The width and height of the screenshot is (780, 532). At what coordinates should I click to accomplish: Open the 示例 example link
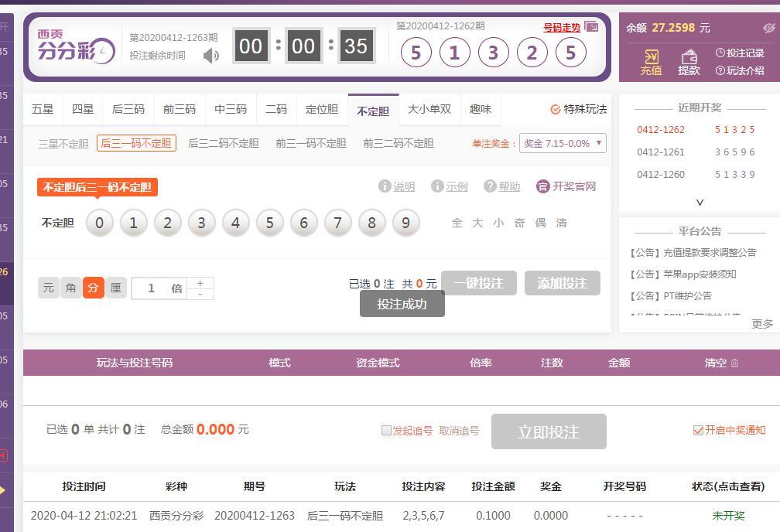click(x=449, y=186)
